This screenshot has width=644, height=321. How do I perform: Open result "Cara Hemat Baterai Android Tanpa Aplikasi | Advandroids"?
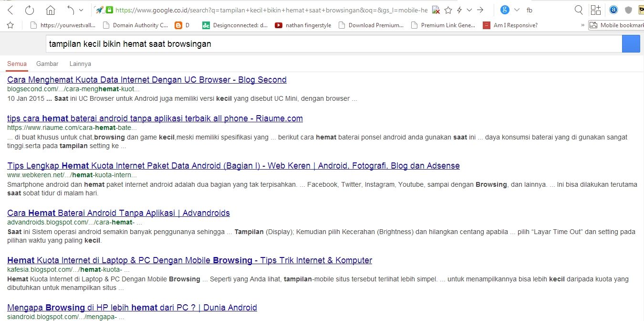tap(119, 213)
